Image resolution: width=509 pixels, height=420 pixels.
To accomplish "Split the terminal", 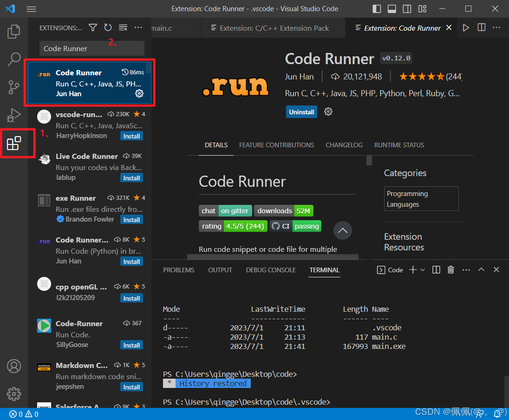I will coord(436,269).
